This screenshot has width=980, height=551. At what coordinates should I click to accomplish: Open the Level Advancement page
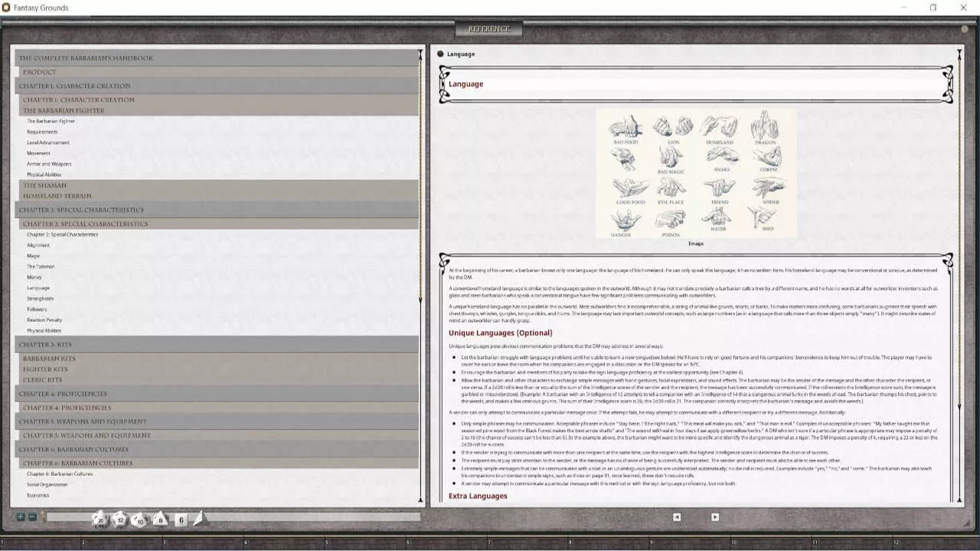[48, 142]
